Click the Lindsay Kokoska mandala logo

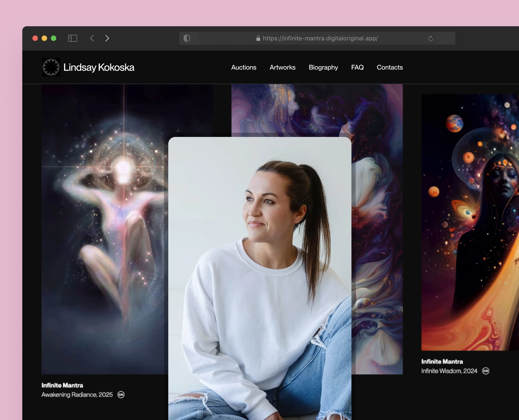pos(51,67)
